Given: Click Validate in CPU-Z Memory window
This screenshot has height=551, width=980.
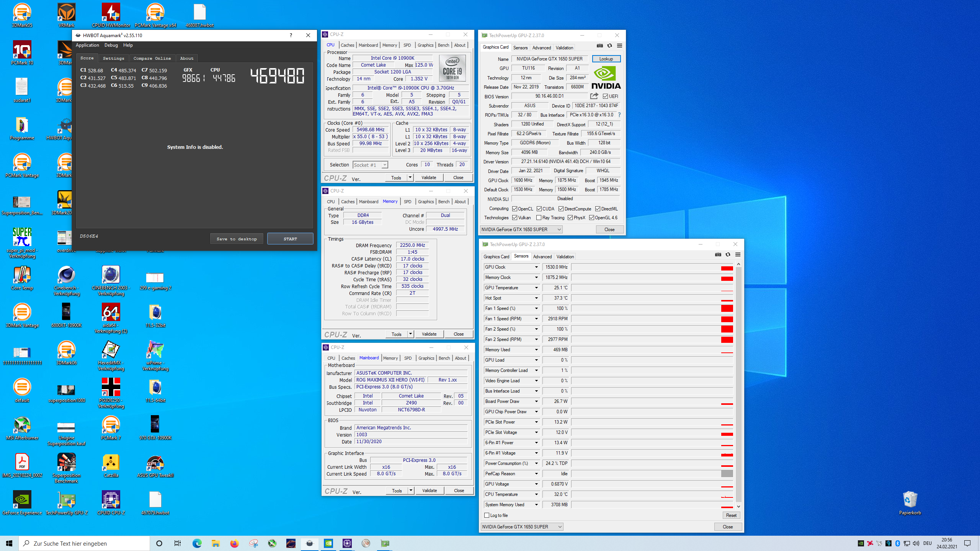Looking at the screenshot, I should (x=429, y=334).
